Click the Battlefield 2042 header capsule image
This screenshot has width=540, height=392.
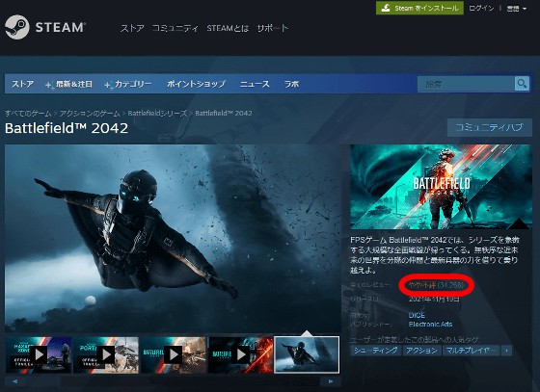click(x=442, y=187)
